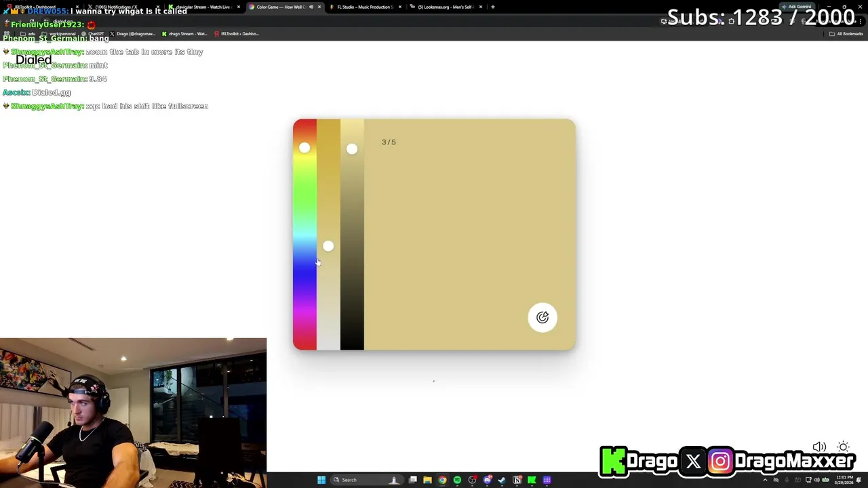Image resolution: width=868 pixels, height=488 pixels.
Task: Close the Looksmax.org tab
Action: click(481, 7)
